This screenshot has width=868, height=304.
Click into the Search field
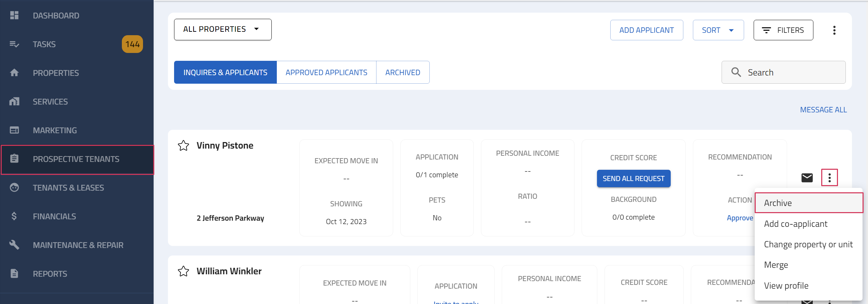coord(783,72)
